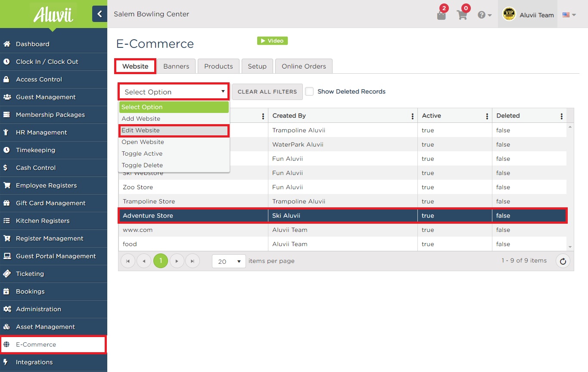
Task: Choose Open Website from the list
Action: [174, 142]
